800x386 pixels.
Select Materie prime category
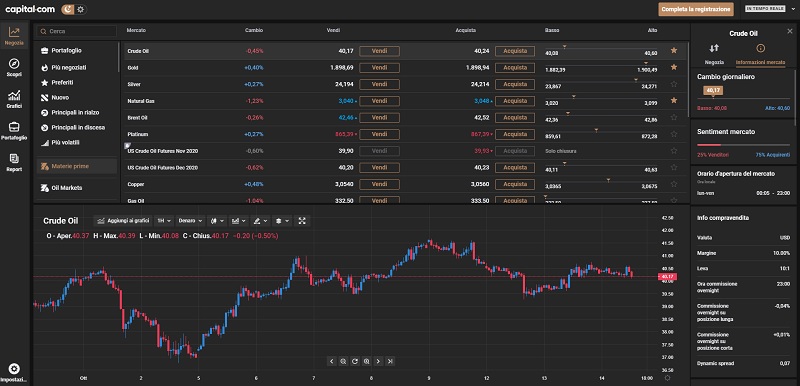pyautogui.click(x=77, y=166)
